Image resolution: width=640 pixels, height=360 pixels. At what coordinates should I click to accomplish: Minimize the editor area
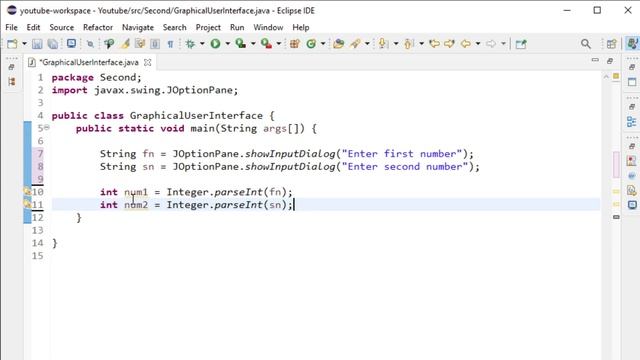595,60
